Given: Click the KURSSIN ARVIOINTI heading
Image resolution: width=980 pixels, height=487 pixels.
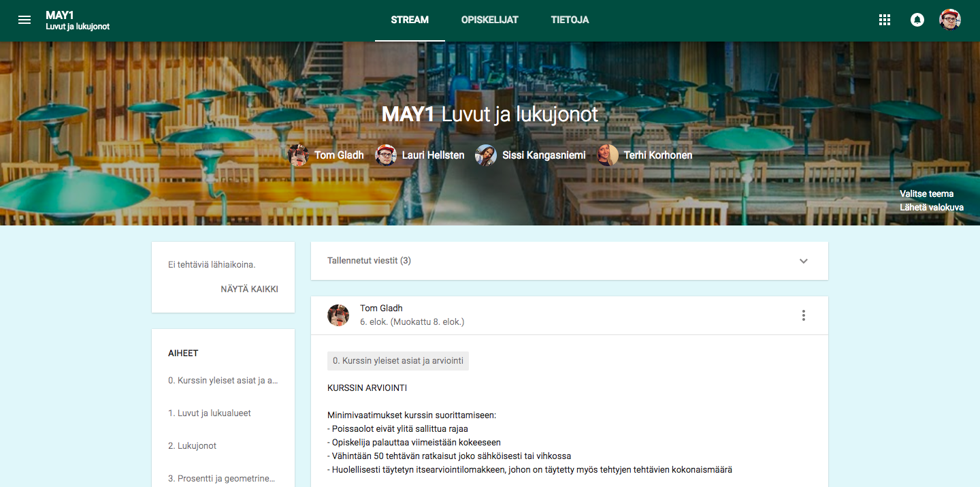Looking at the screenshot, I should pyautogui.click(x=367, y=388).
